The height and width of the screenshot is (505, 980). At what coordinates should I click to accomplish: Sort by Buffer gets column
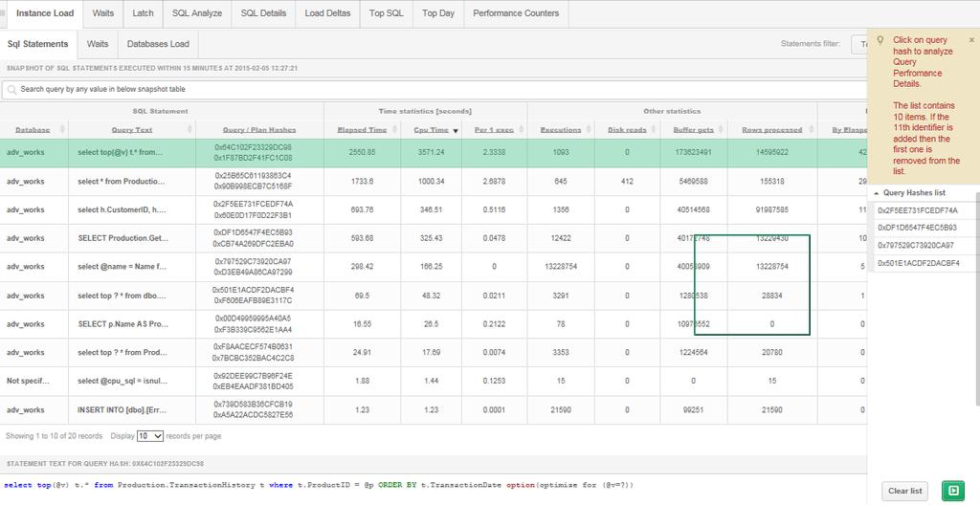(x=693, y=130)
